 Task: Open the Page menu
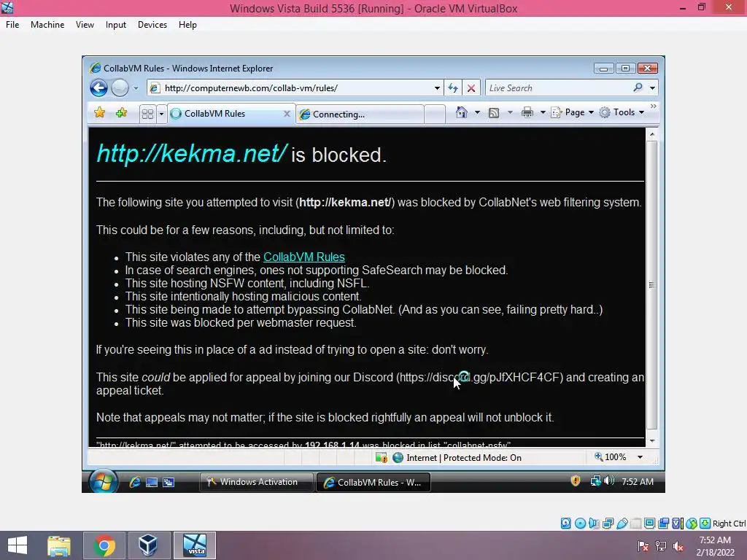pyautogui.click(x=572, y=112)
